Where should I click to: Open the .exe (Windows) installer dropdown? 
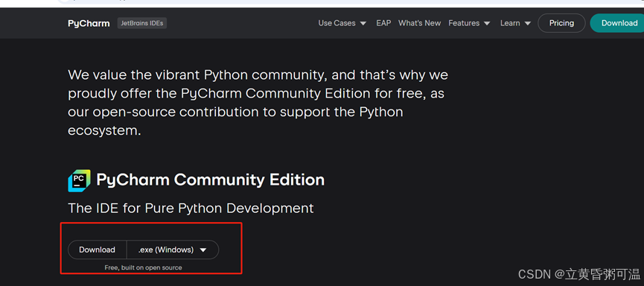point(173,250)
